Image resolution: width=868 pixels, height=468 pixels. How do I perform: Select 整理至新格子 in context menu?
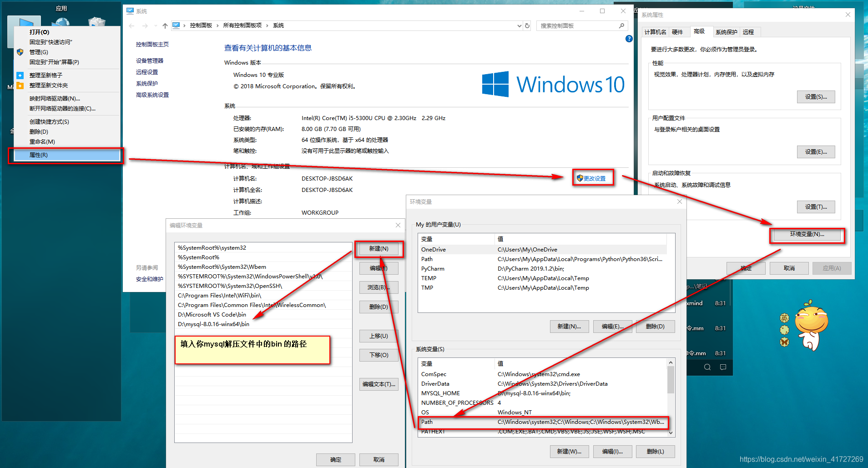(67, 75)
